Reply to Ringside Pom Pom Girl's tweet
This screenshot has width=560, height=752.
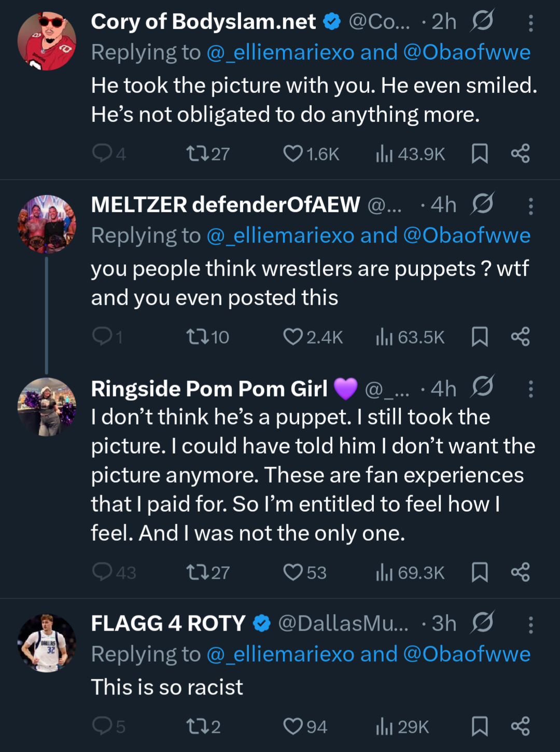(102, 572)
